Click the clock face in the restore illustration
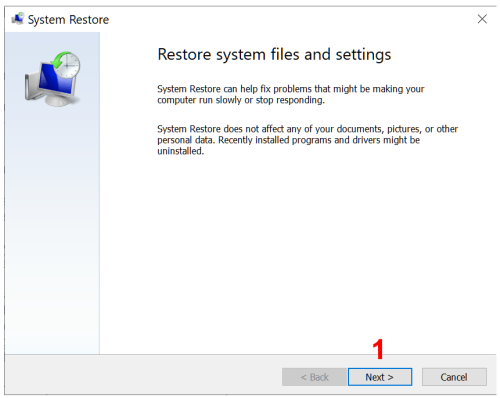This screenshot has width=500, height=398. point(68,65)
